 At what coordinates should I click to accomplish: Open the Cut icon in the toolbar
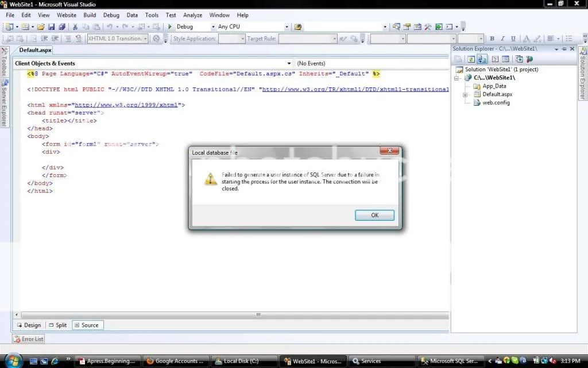75,26
